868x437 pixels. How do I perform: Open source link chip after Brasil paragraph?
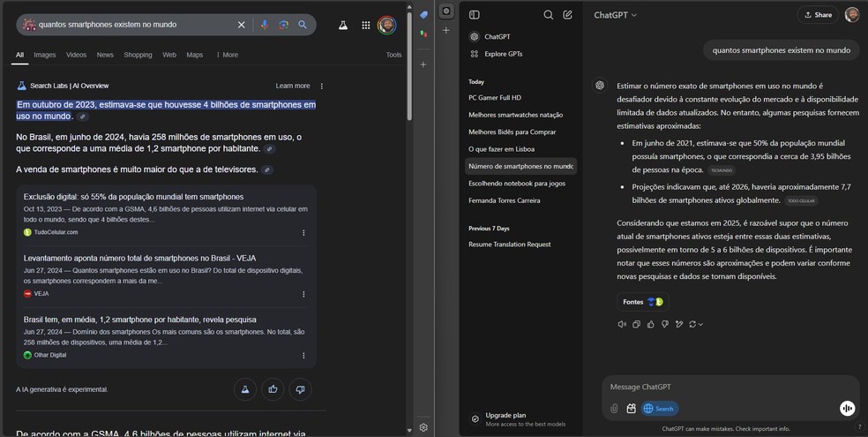pos(269,149)
